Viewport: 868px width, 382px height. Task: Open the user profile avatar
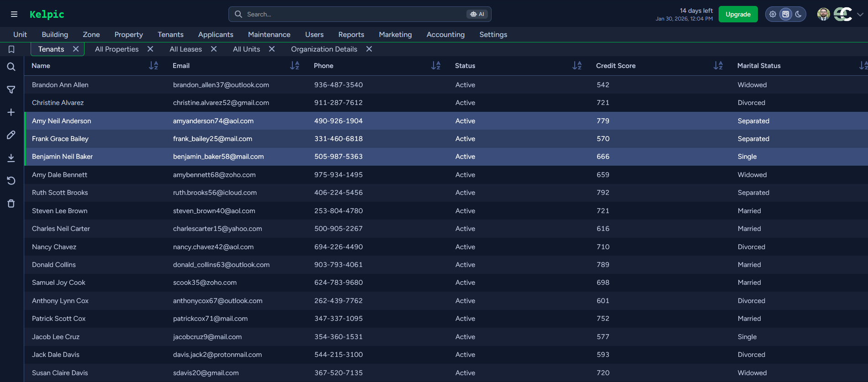coord(823,14)
